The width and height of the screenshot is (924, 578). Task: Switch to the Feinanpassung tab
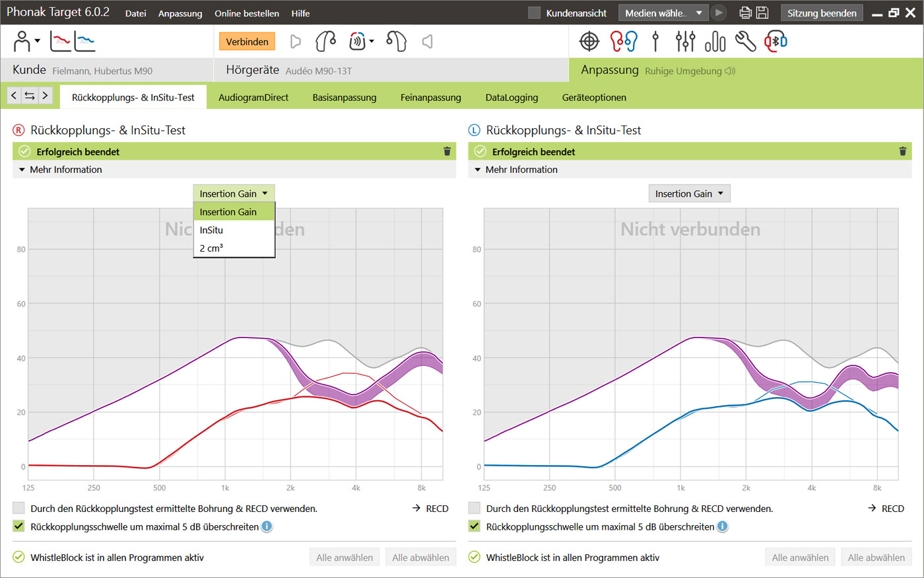[x=430, y=97]
